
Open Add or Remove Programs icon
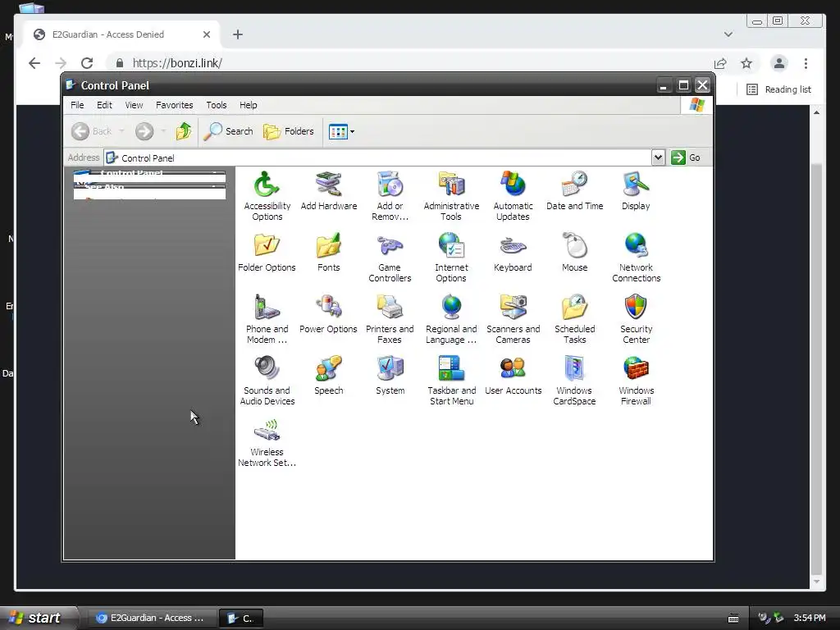390,195
